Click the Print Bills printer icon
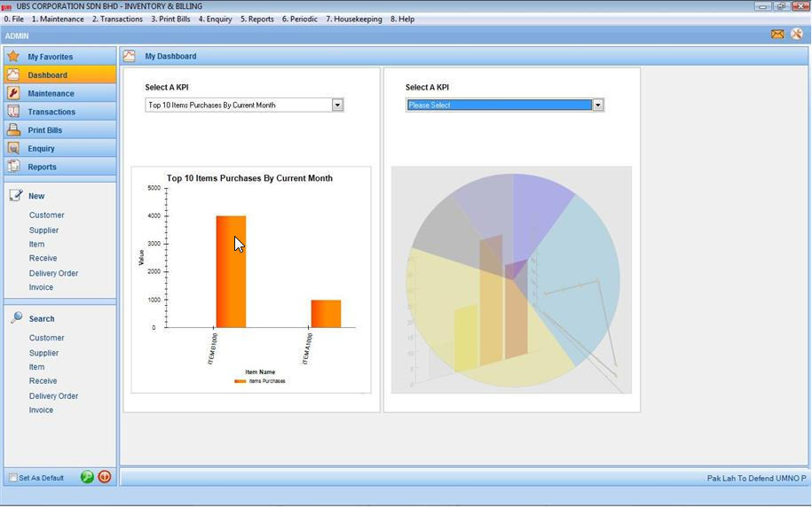Screen dimensions: 812x508 [x=13, y=129]
